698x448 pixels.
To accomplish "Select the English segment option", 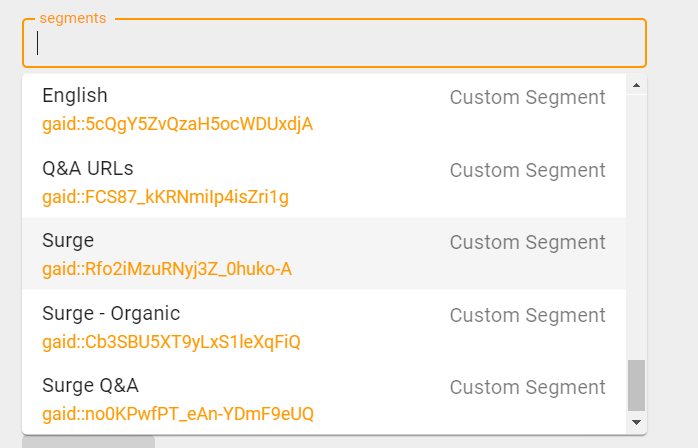I will coord(75,96).
